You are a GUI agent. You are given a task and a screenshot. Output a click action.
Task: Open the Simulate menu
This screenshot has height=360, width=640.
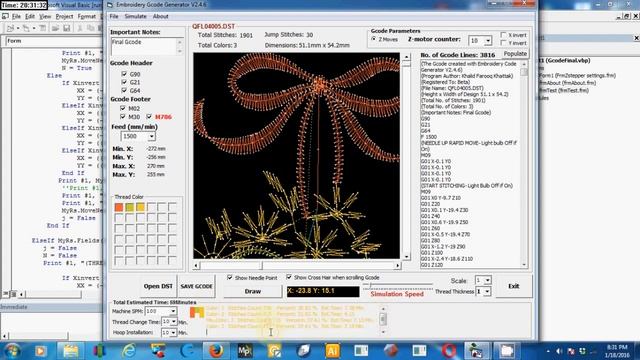click(x=136, y=16)
